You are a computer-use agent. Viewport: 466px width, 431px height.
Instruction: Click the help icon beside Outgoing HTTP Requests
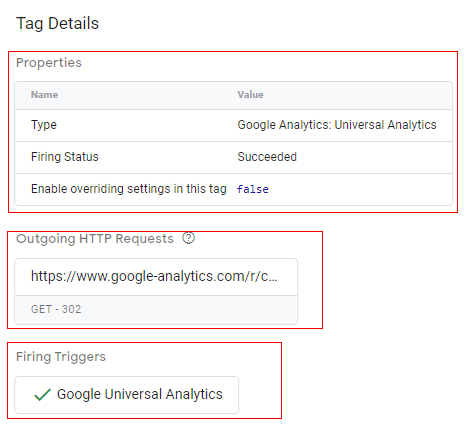(188, 238)
